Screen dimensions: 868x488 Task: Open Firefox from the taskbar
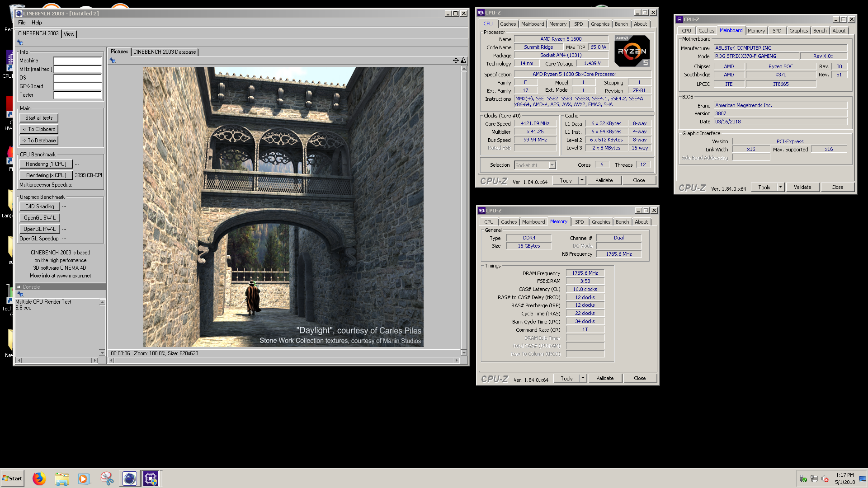[x=39, y=479]
